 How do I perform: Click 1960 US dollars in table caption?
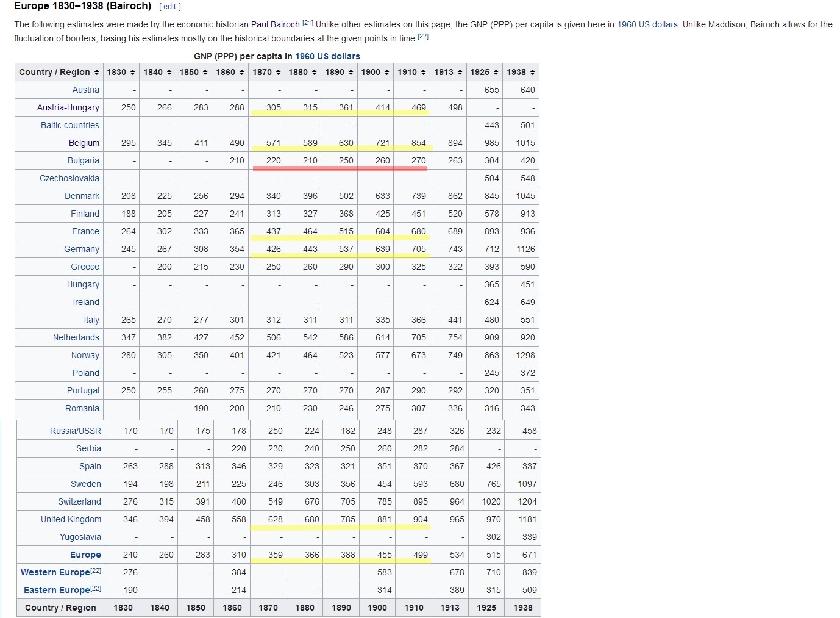pos(327,56)
